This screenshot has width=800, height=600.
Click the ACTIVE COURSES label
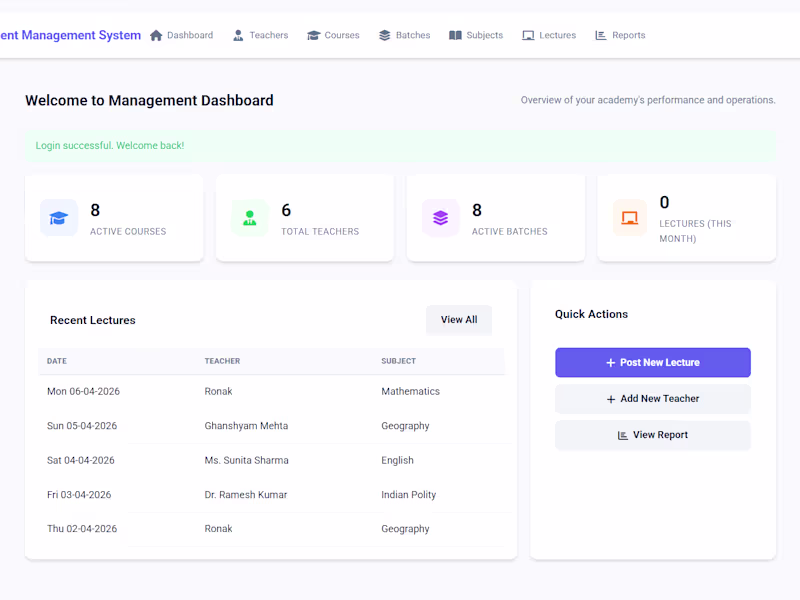[x=128, y=232]
